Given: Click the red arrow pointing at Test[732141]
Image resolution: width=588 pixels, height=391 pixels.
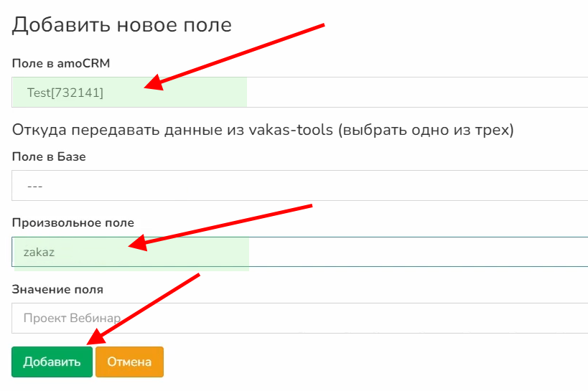Looking at the screenshot, I should point(237,55).
